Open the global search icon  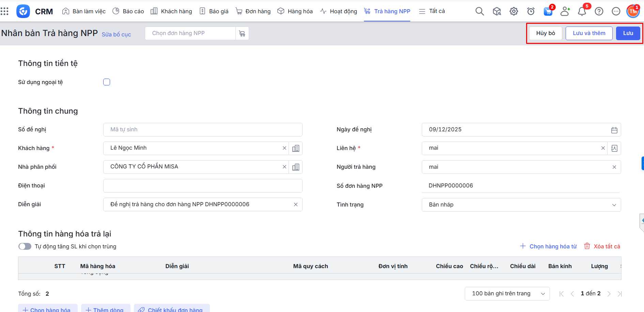pos(479,12)
